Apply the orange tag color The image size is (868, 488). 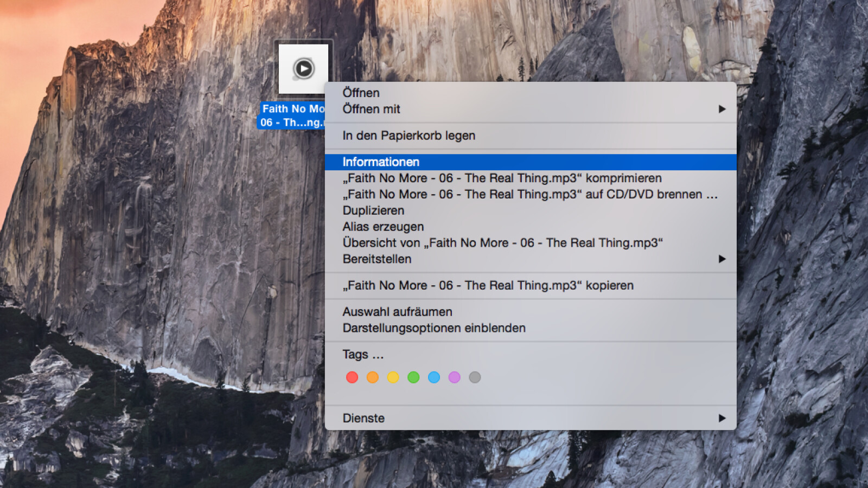point(372,377)
